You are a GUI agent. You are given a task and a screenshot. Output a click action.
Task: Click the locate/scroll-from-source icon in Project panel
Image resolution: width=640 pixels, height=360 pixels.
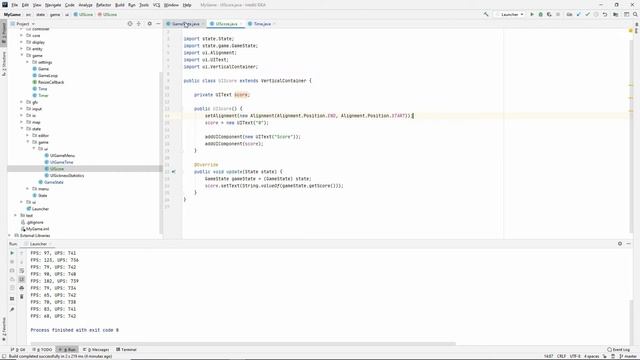tap(130, 24)
